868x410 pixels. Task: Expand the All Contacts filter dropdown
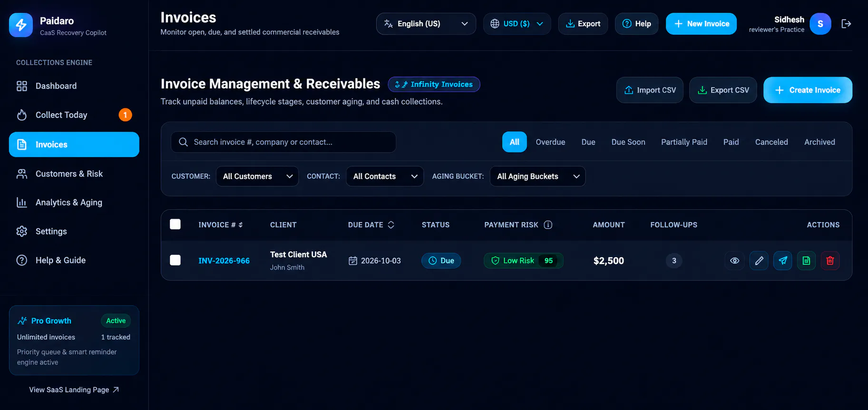click(385, 176)
